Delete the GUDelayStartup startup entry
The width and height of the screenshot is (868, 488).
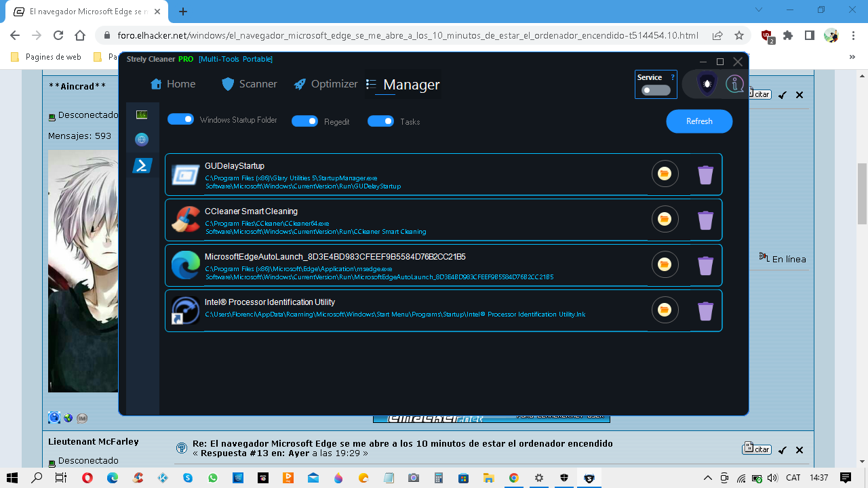705,175
